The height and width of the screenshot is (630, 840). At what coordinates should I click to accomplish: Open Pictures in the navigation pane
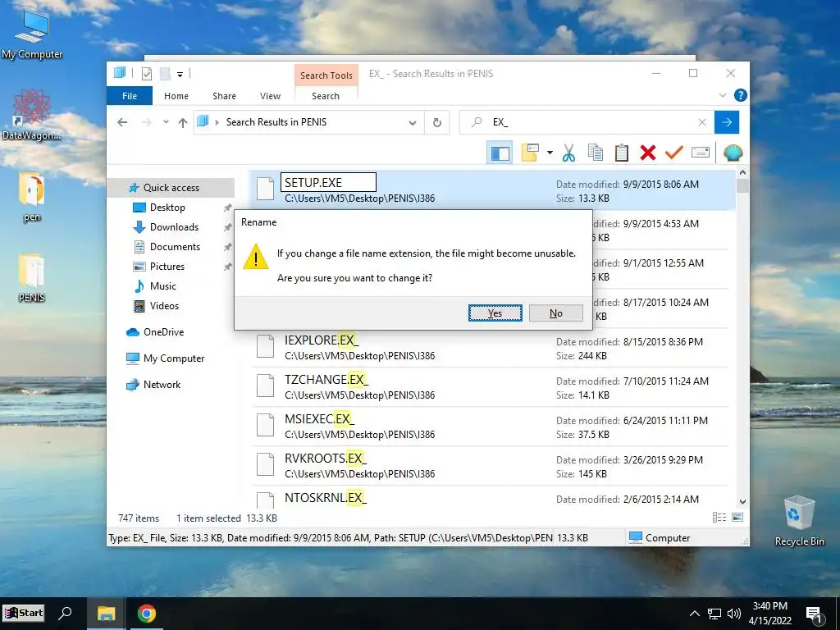(x=167, y=267)
